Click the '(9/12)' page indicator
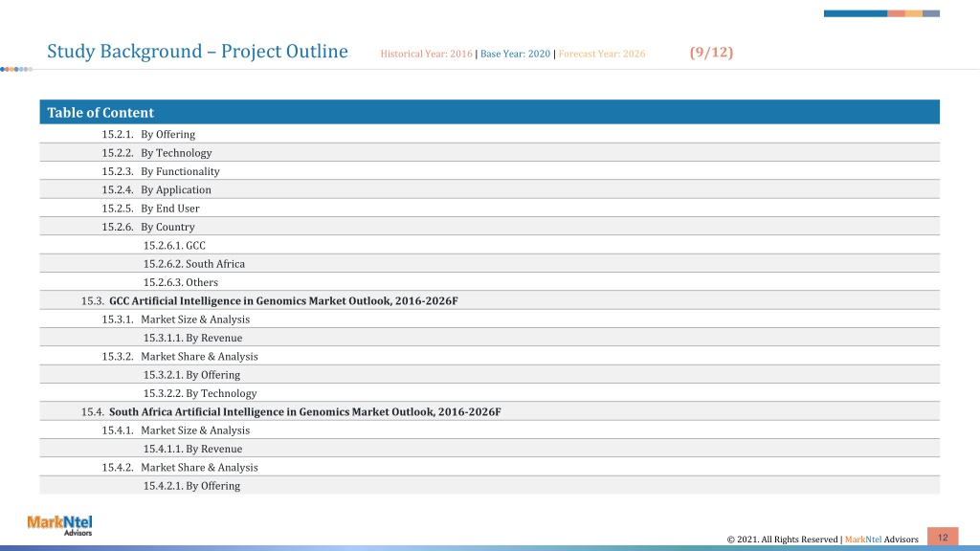Viewport: 980px width, 551px height. [x=711, y=52]
